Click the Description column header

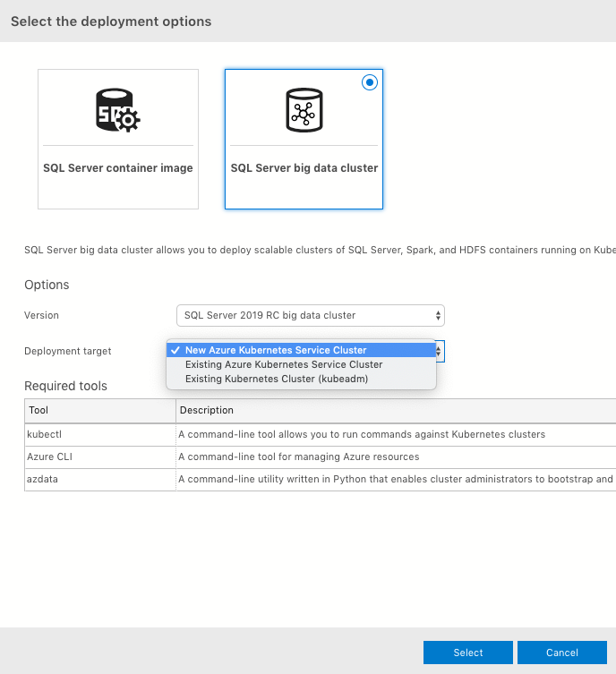396,411
